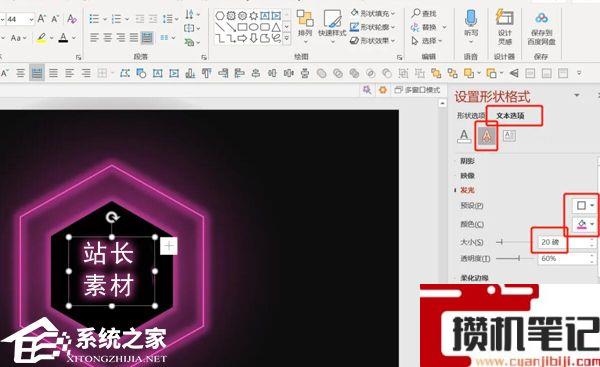Screen dimensions: 600x367
Task: Click the orange gear icon above slide
Action: (x=383, y=90)
